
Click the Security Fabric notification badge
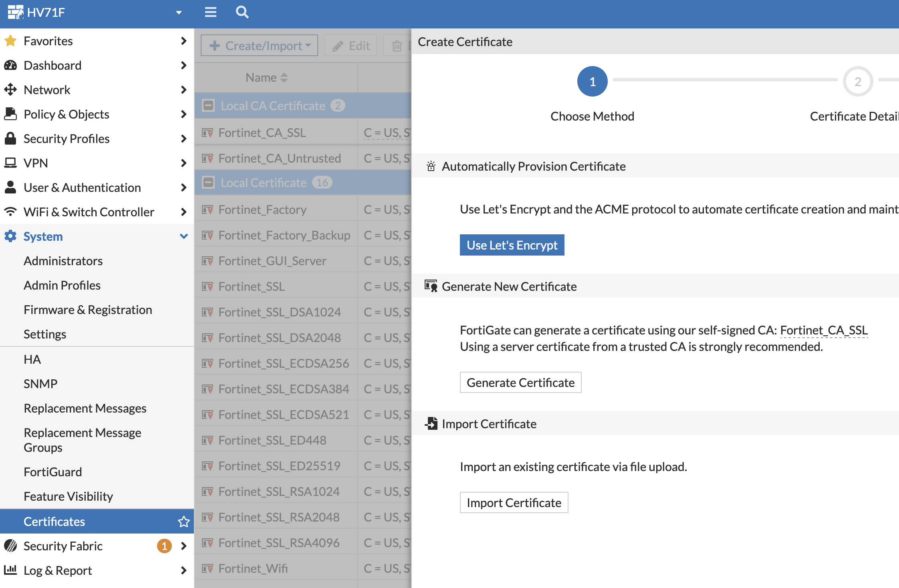pyautogui.click(x=164, y=546)
